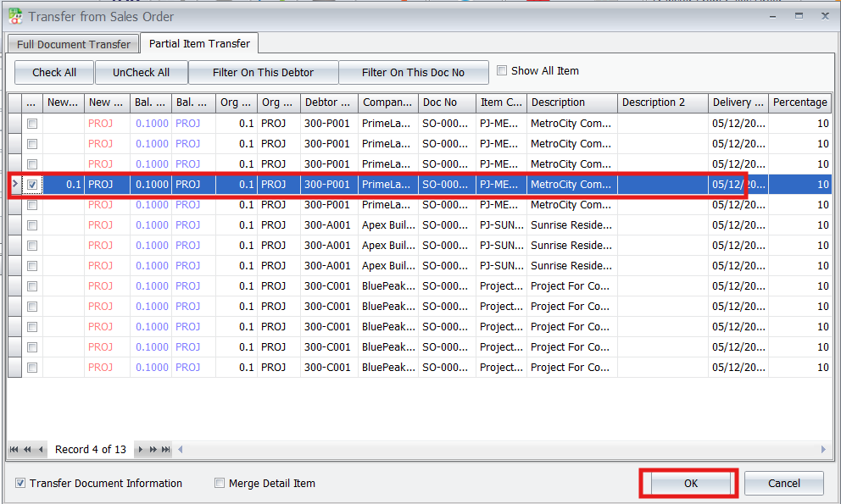The height and width of the screenshot is (504, 841).
Task: Tick the Merge Detail Item checkbox
Action: pos(220,484)
